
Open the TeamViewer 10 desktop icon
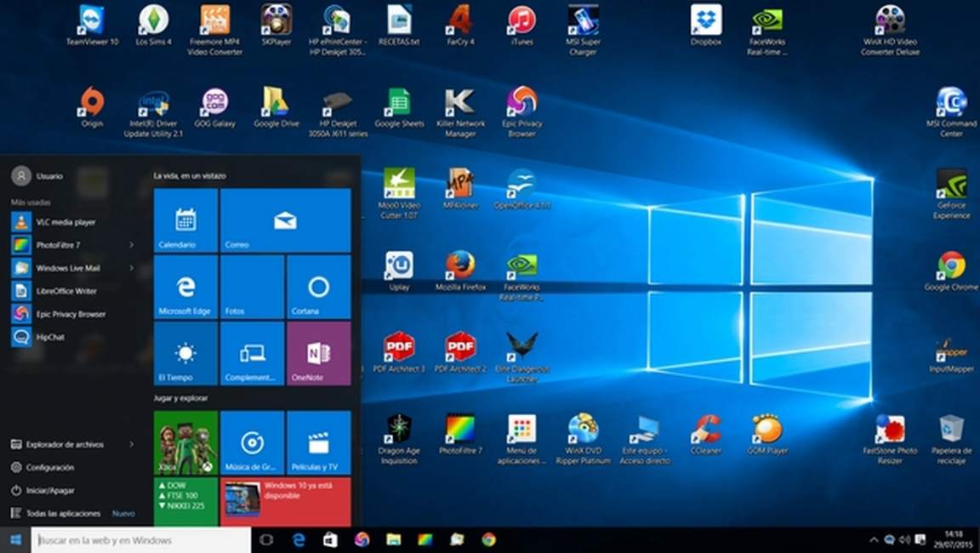(x=91, y=21)
